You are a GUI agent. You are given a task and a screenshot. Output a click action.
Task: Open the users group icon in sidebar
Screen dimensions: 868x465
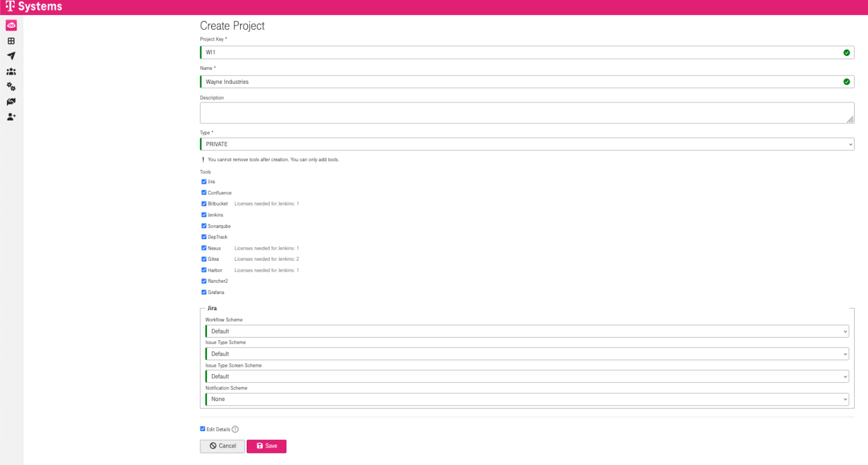11,72
